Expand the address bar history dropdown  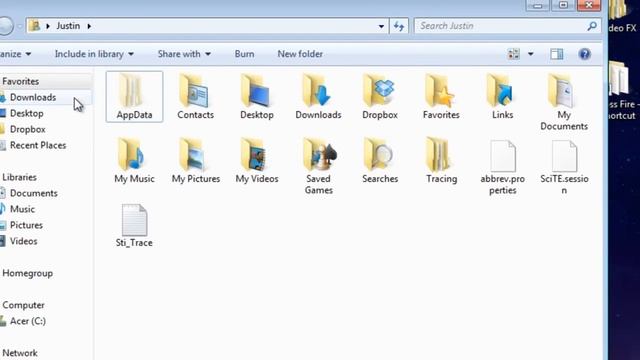pos(381,27)
